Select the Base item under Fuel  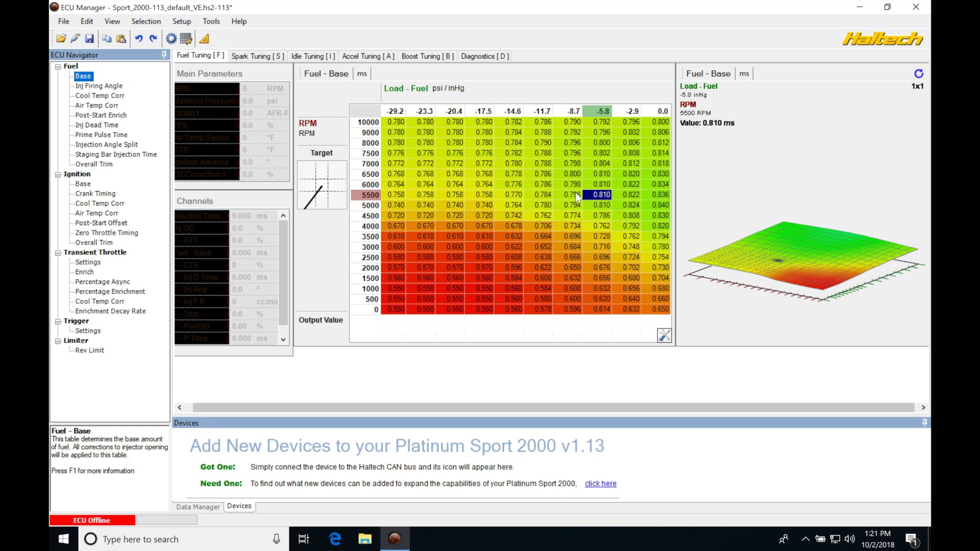pos(83,76)
